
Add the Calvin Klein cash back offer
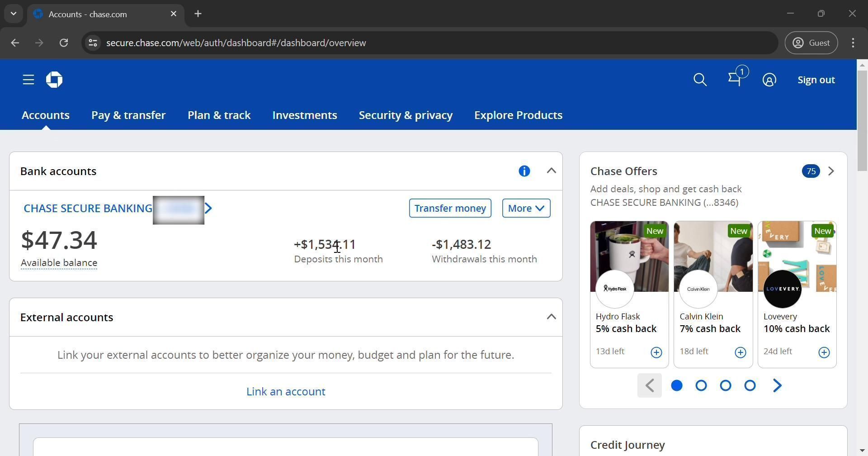(x=740, y=352)
